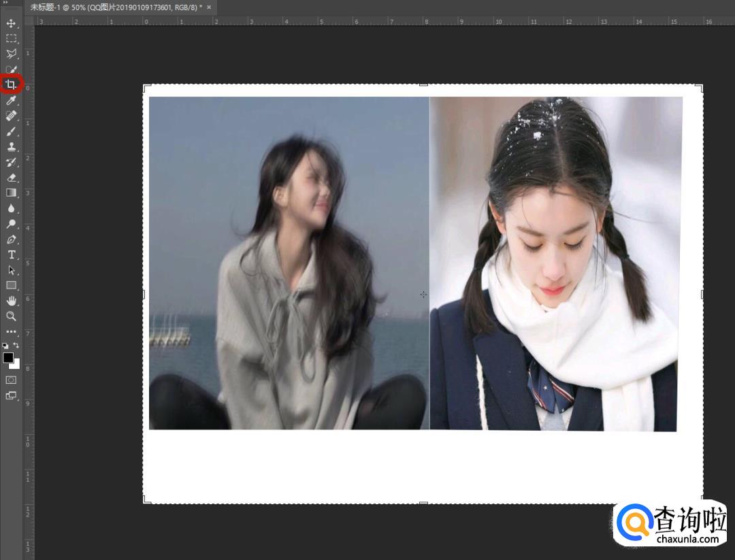
Task: Expand the collapsed toolbar double arrows
Action: (5, 2)
